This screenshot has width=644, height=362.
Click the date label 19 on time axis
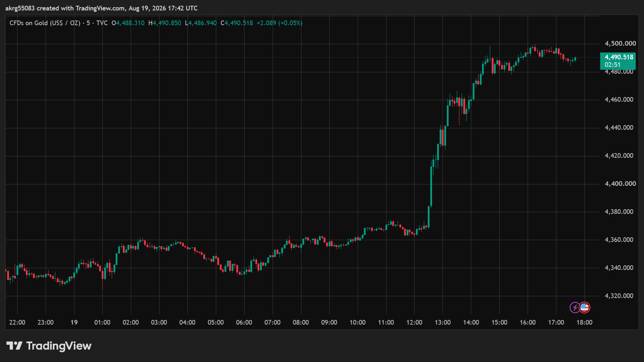click(74, 322)
